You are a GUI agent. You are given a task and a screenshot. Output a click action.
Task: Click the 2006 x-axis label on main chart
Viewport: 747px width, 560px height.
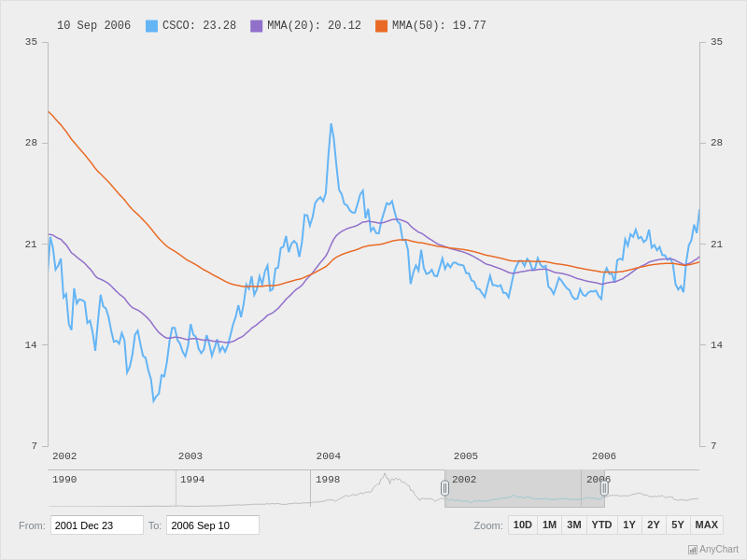(x=603, y=456)
